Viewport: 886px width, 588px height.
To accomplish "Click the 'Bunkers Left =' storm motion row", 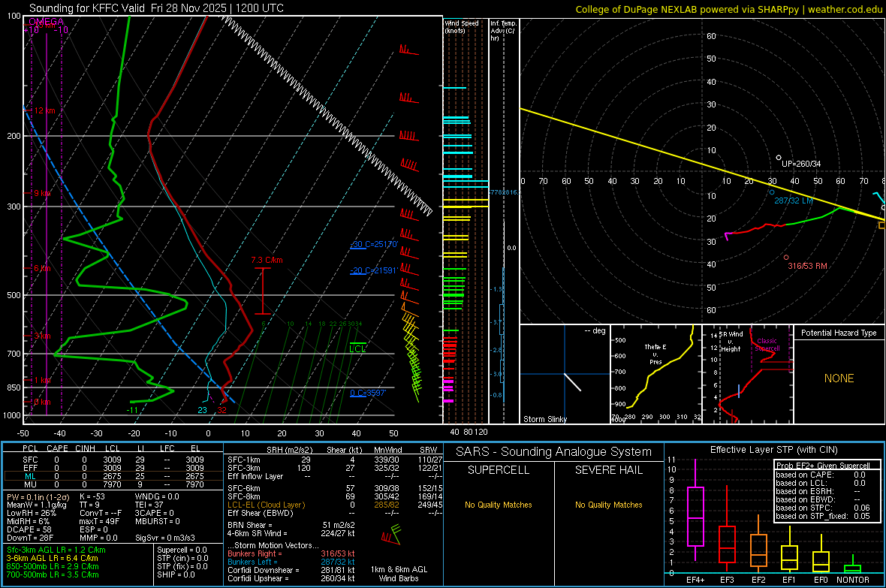I will [x=291, y=562].
